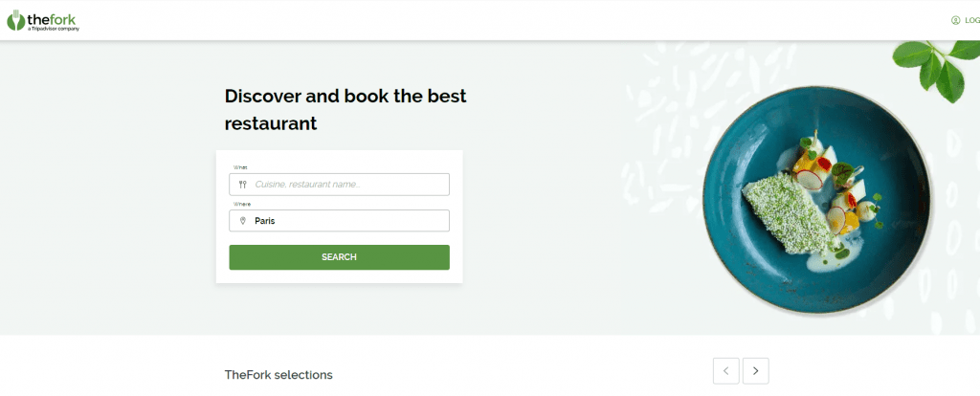Screen dimensions: 980x396
Task: Click the 'TheFork selections' heading
Action: point(278,375)
